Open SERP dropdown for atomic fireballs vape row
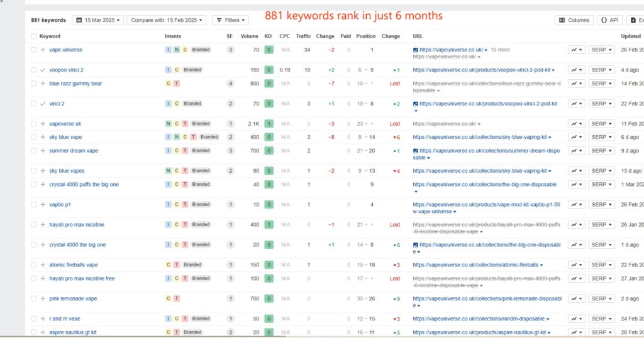This screenshot has height=338, width=644. point(601,264)
